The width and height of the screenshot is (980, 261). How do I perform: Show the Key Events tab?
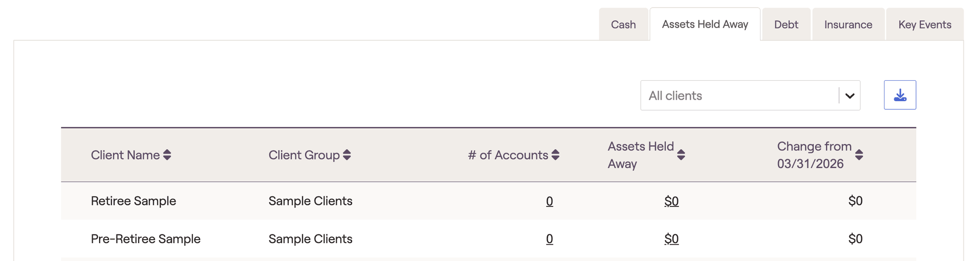(924, 25)
